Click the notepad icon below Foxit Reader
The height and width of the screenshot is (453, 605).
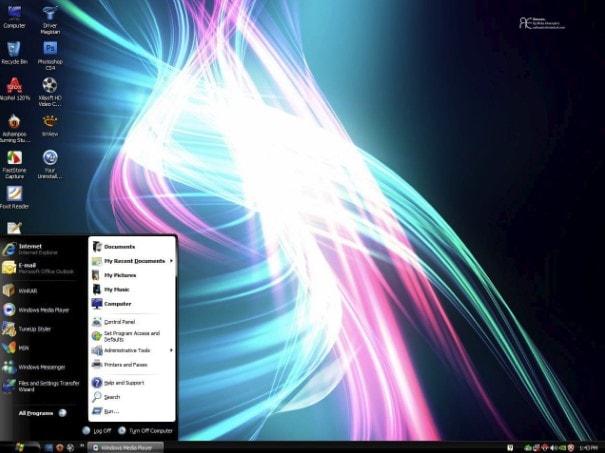pyautogui.click(x=14, y=228)
